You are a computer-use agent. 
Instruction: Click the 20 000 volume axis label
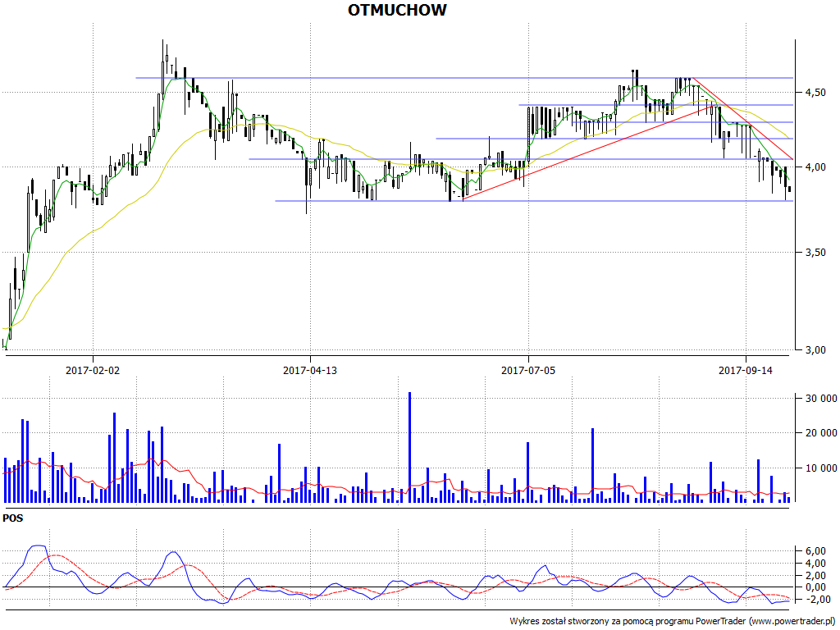(821, 433)
